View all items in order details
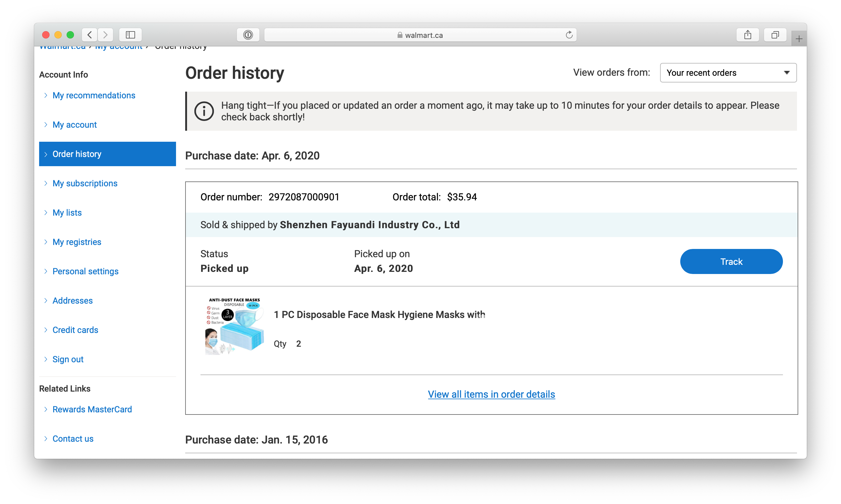Image resolution: width=841 pixels, height=504 pixels. point(491,394)
